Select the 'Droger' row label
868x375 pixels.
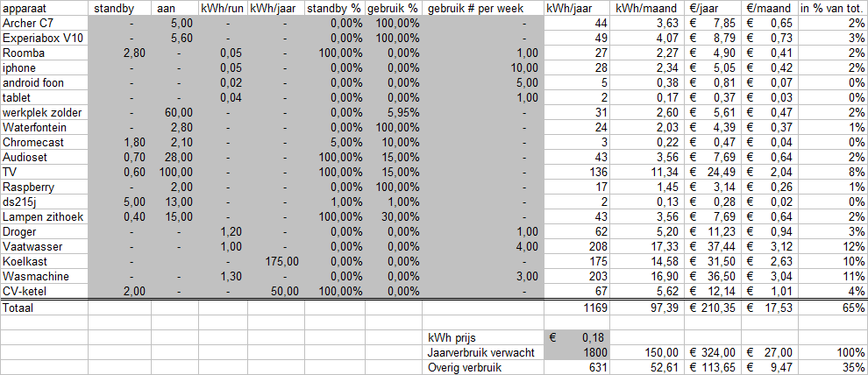coord(44,232)
